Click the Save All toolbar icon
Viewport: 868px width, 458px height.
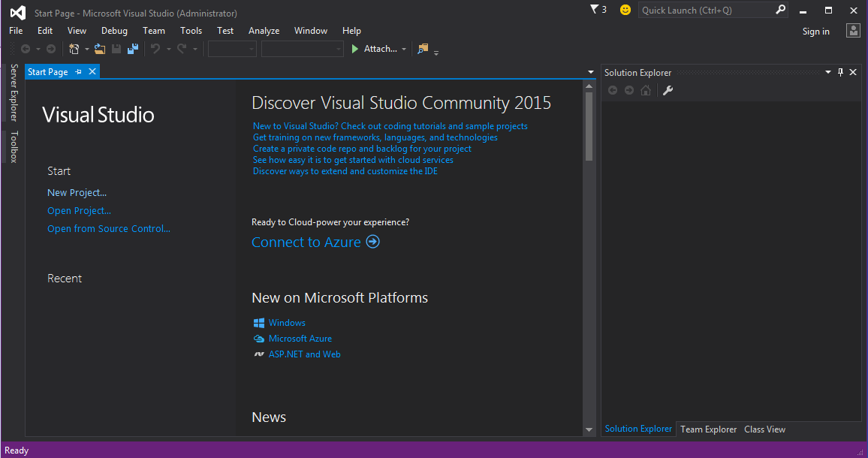(133, 49)
